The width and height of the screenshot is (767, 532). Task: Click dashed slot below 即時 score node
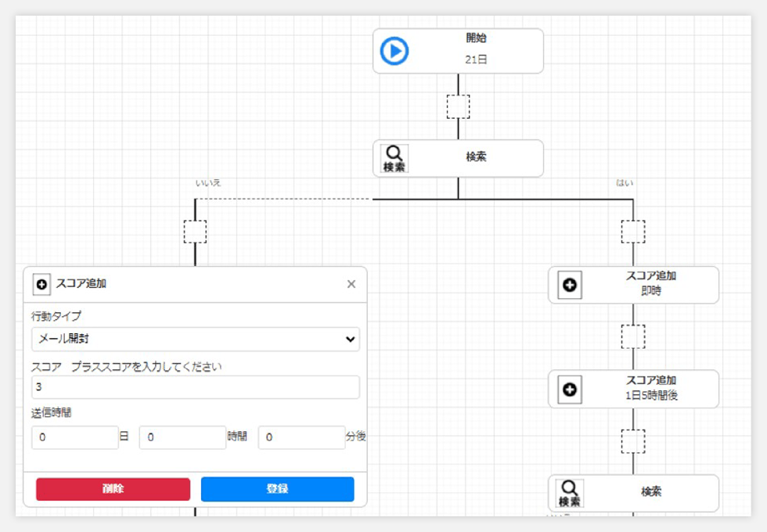pos(633,337)
